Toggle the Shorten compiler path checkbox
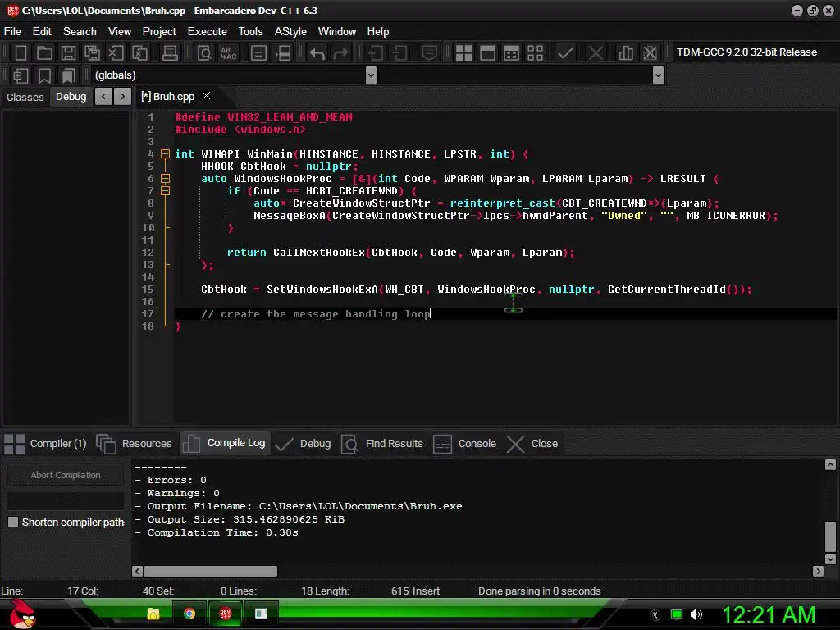The height and width of the screenshot is (630, 840). (x=13, y=522)
